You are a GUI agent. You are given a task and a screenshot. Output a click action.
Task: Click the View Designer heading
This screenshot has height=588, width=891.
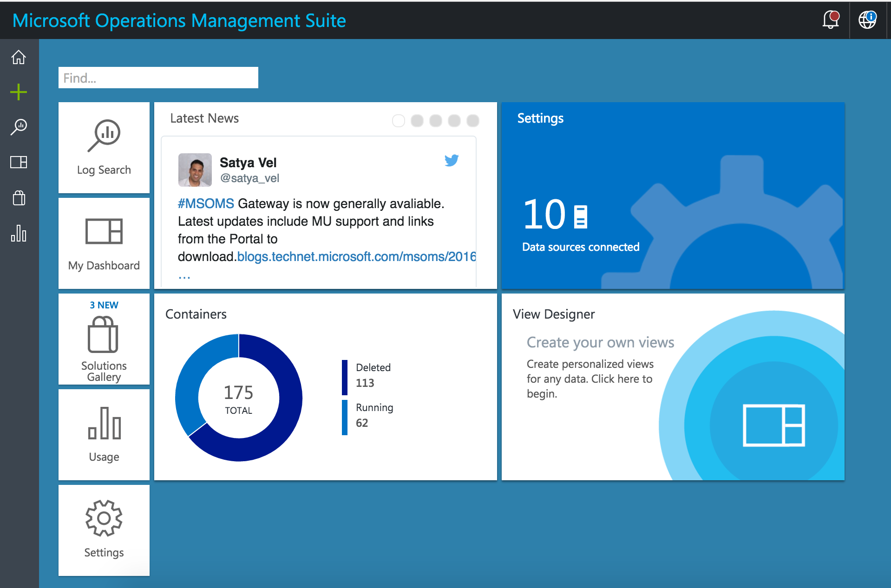coord(554,314)
